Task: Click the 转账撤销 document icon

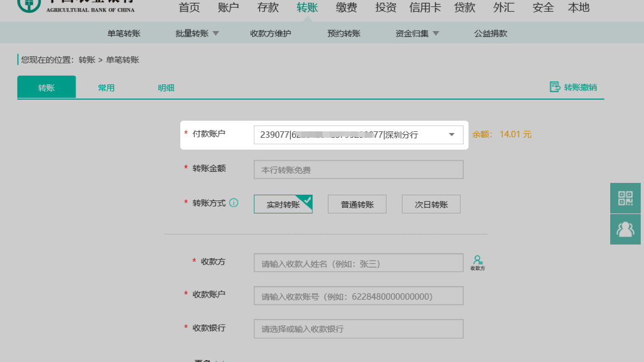Action: coord(554,87)
